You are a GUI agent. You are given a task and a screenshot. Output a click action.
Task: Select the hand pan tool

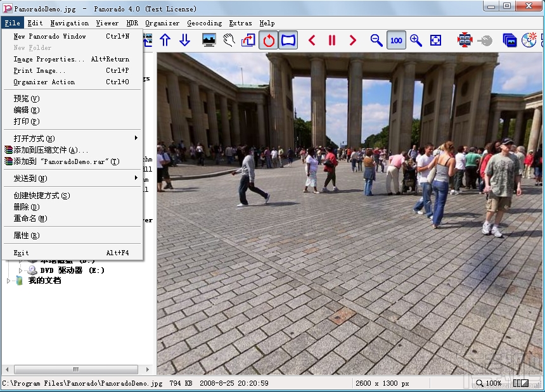(x=229, y=41)
